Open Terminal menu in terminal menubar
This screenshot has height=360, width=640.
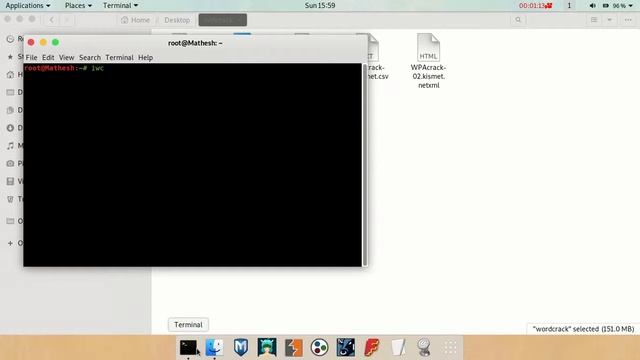[x=120, y=58]
